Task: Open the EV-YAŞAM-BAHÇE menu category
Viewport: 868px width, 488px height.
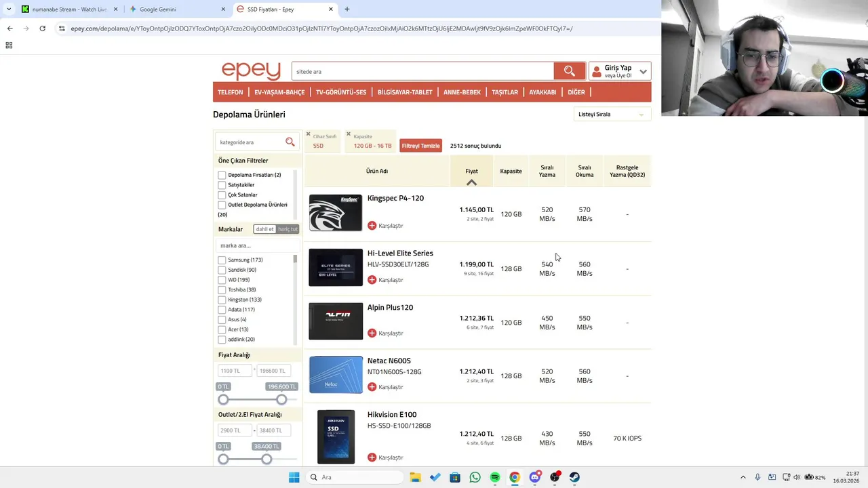Action: click(x=279, y=92)
